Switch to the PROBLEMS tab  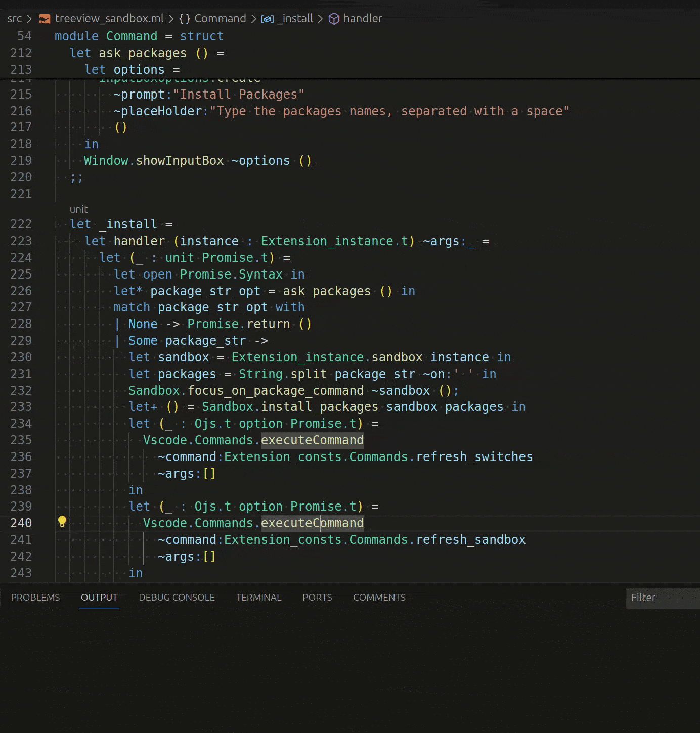[35, 597]
